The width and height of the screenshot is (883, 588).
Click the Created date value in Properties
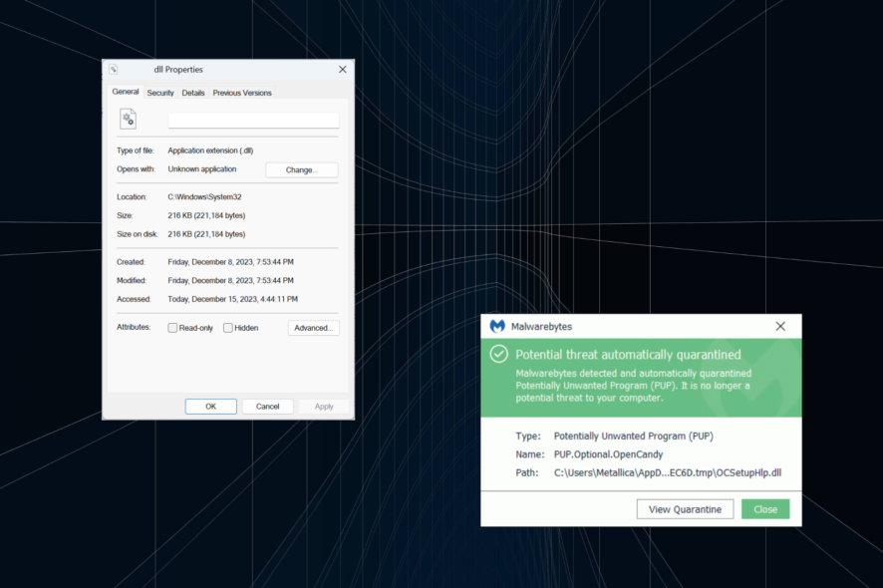[x=231, y=262]
